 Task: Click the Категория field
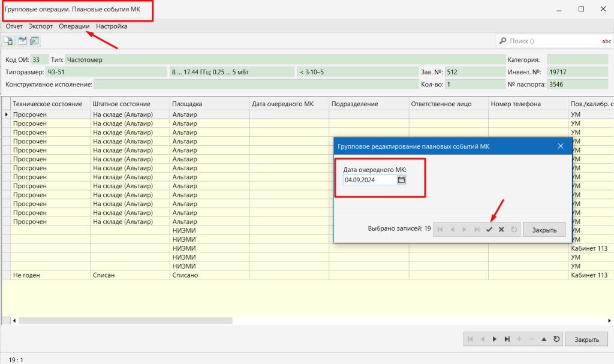tap(577, 59)
